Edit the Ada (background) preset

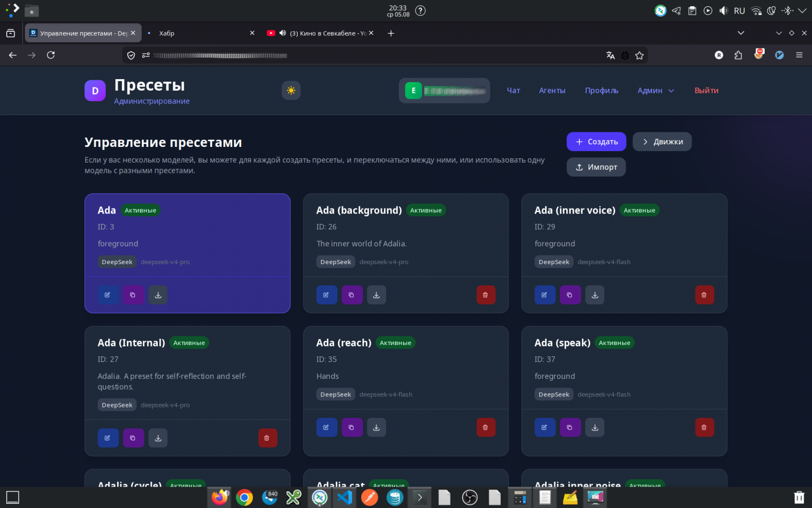click(x=326, y=295)
